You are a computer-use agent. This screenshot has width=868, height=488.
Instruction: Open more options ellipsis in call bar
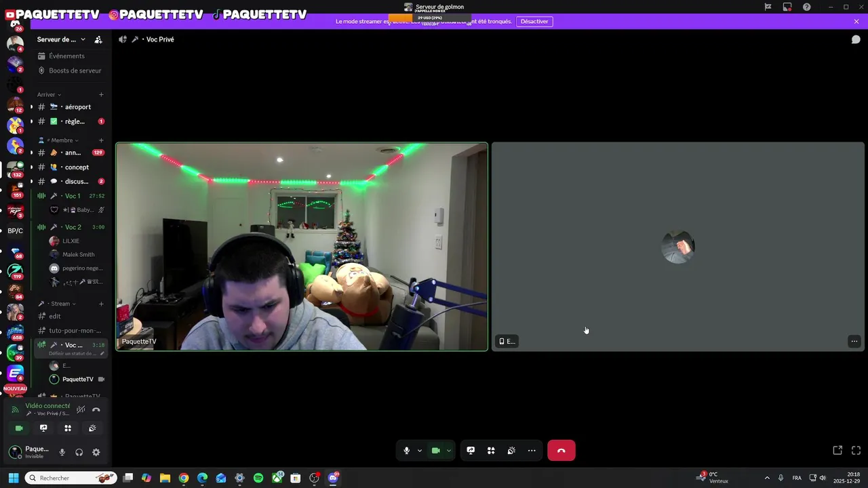532,451
